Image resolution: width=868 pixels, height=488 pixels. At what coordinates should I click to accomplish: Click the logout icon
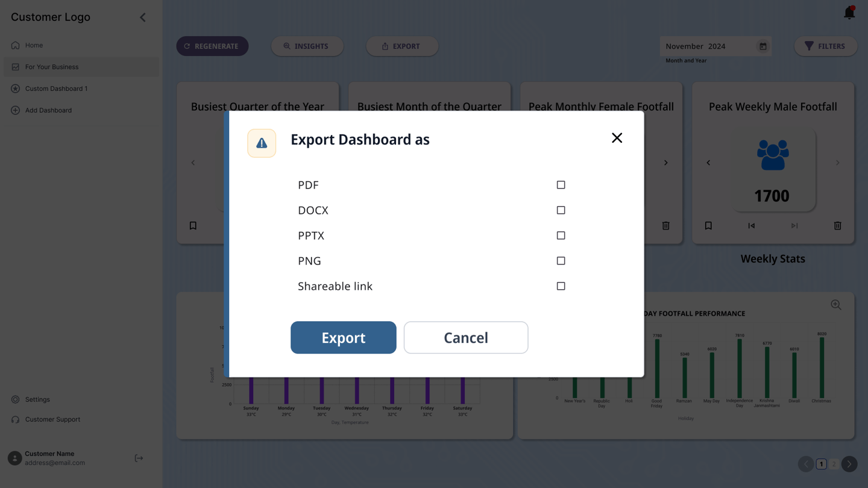tap(139, 458)
